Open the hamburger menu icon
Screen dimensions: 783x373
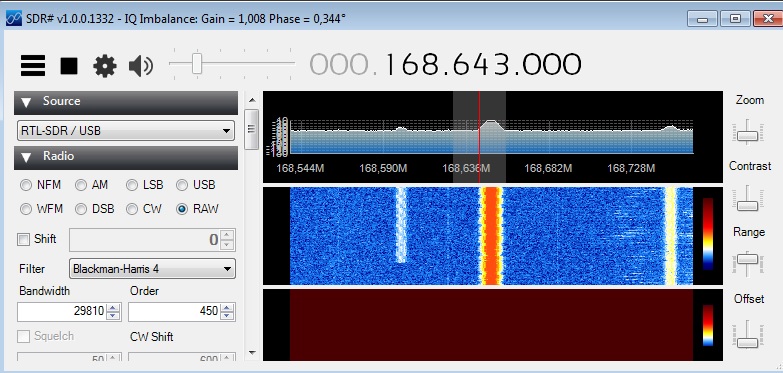point(33,65)
